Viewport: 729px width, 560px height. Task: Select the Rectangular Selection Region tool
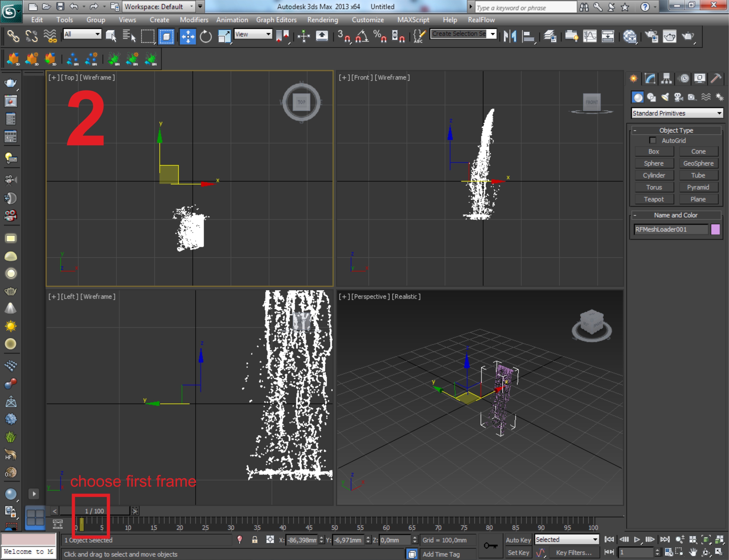point(148,36)
